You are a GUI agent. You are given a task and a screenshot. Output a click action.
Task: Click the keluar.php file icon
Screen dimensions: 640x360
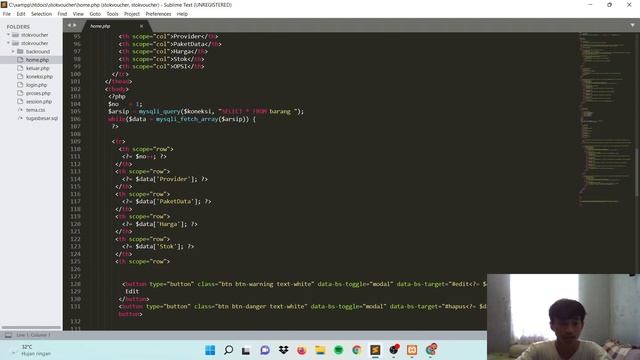(20, 68)
